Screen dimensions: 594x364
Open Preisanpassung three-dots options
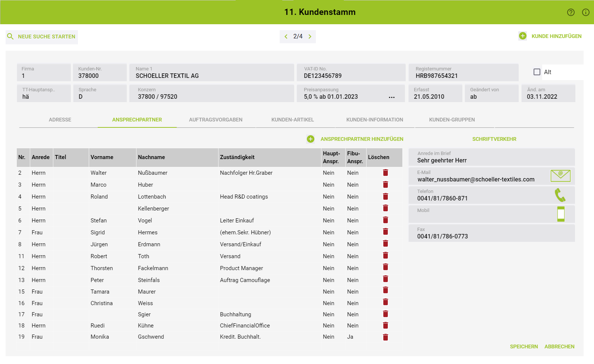click(392, 97)
